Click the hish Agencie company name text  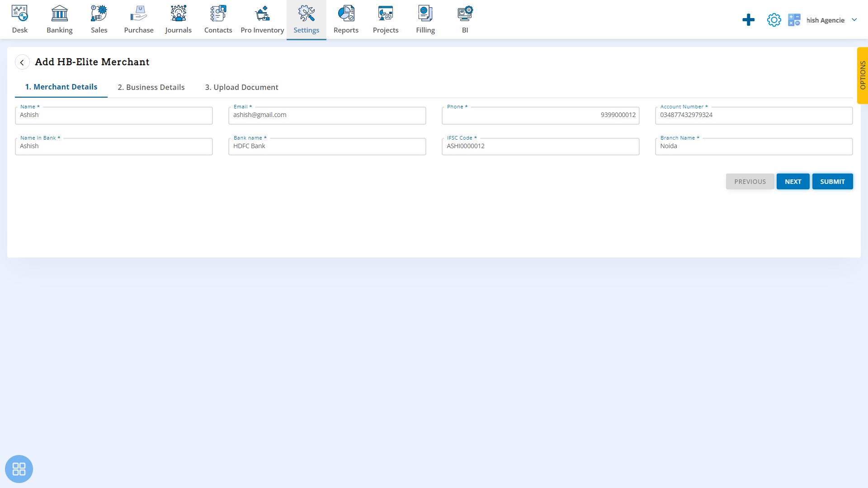click(826, 20)
